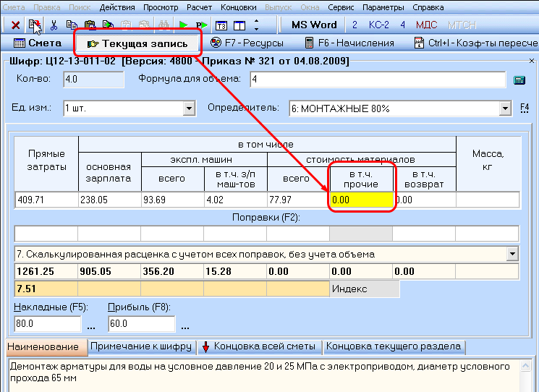This screenshot has height=392, width=539.
Task: Expand the Определитель dropdown list
Action: click(x=505, y=108)
